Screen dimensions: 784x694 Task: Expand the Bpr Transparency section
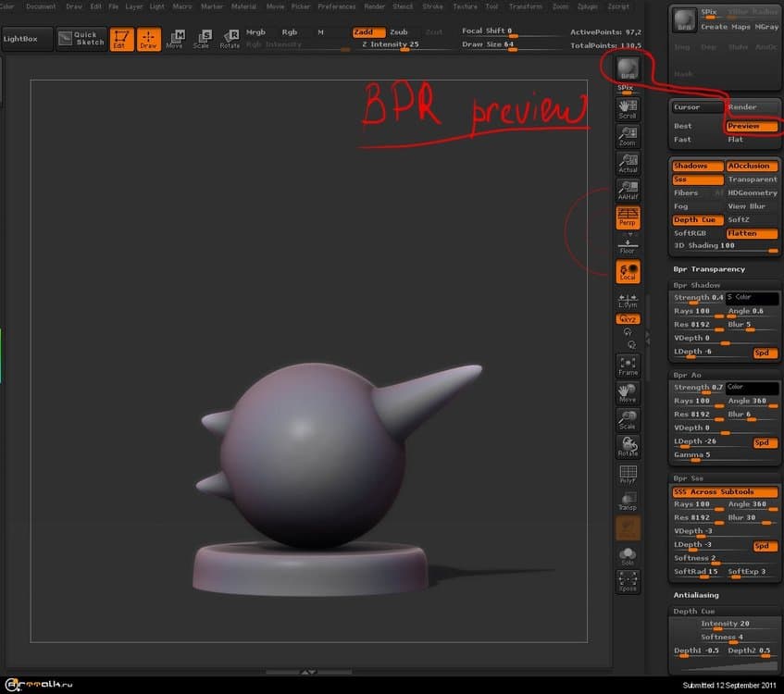[708, 269]
